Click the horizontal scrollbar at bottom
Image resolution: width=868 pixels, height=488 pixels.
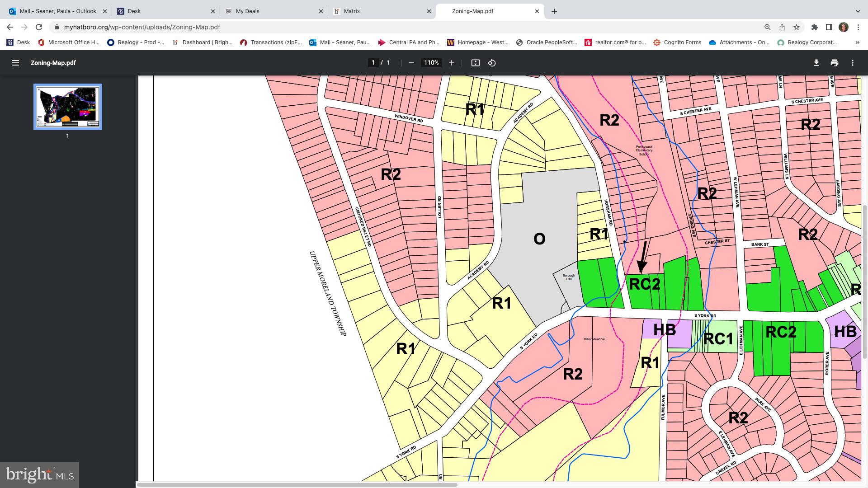click(x=297, y=485)
